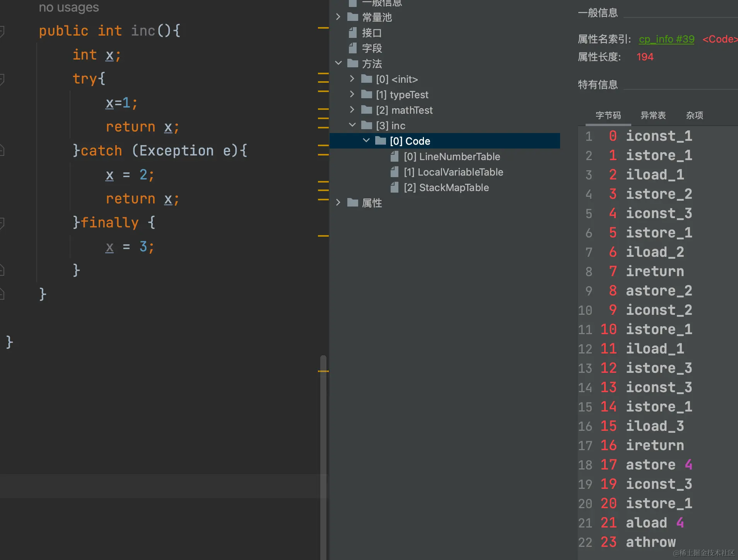Click the 'inc' method name in code
The width and height of the screenshot is (738, 560).
point(143,31)
